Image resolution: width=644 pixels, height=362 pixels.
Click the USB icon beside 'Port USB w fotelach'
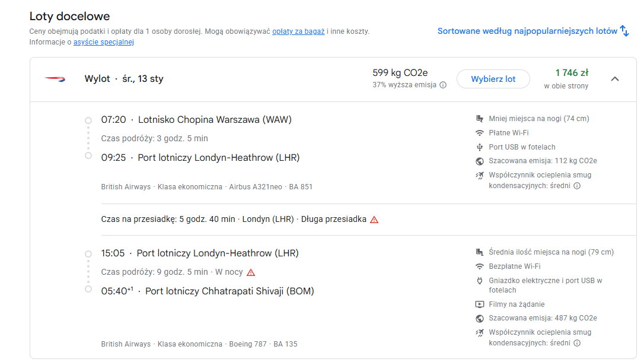tap(479, 147)
